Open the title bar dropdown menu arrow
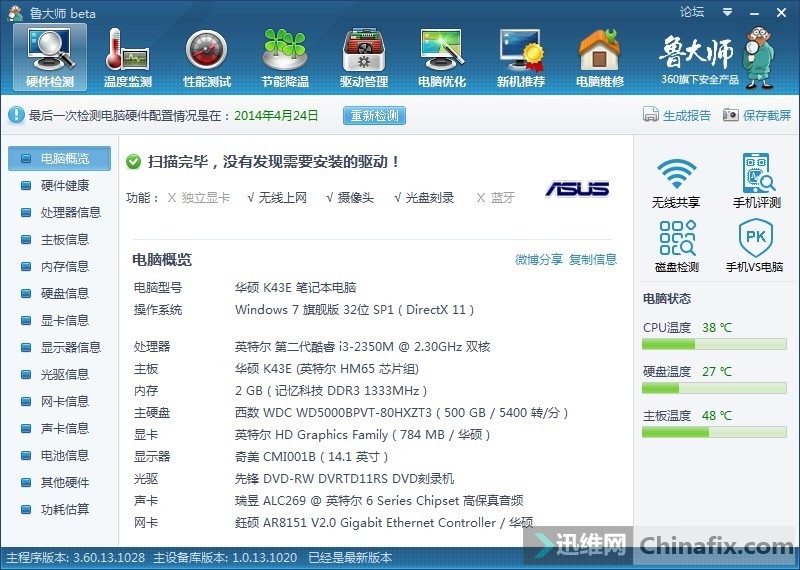This screenshot has height=570, width=800. pyautogui.click(x=728, y=12)
